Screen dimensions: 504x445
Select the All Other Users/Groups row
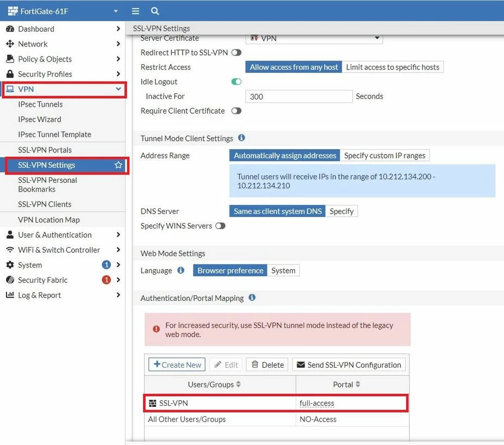pyautogui.click(x=277, y=419)
